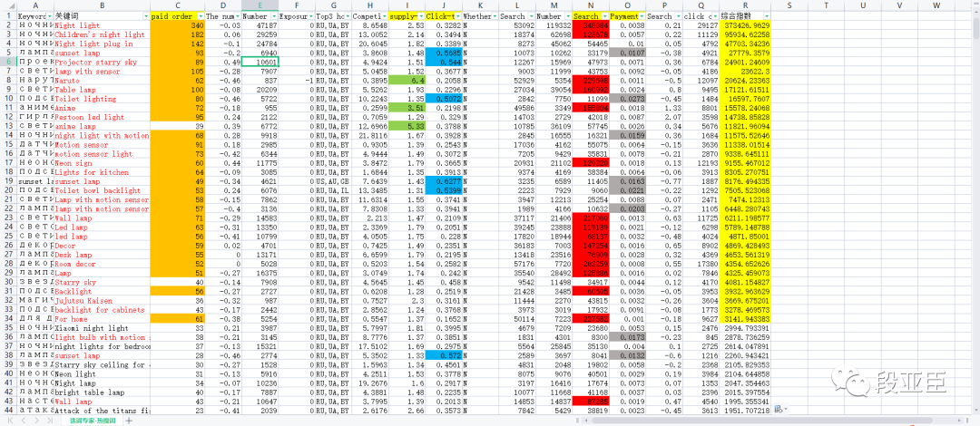Open the Competi filter dropdown in column H
This screenshot has height=426, width=980.
tap(383, 16)
